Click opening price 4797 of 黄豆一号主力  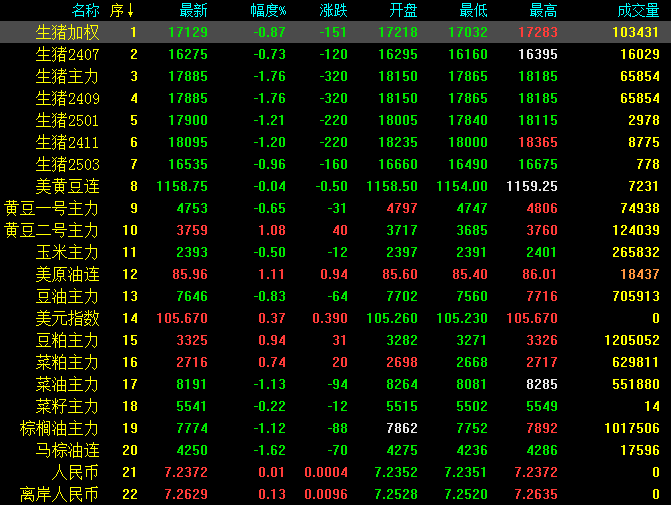tap(402, 208)
